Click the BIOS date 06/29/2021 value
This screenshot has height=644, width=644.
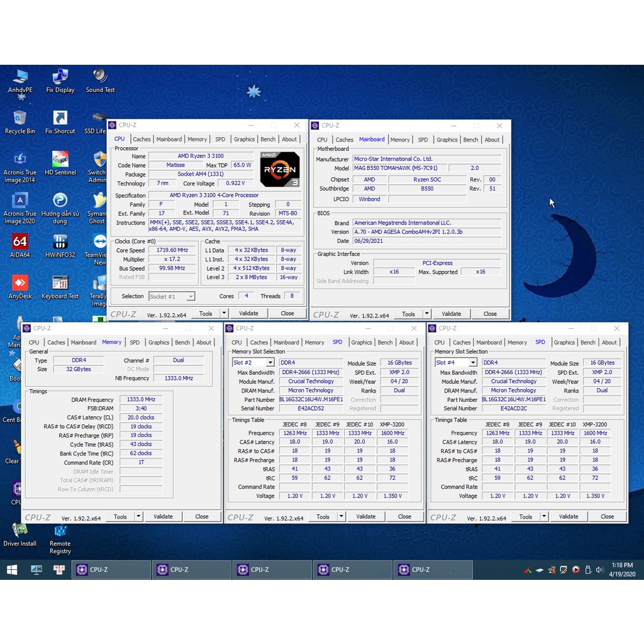coord(427,241)
